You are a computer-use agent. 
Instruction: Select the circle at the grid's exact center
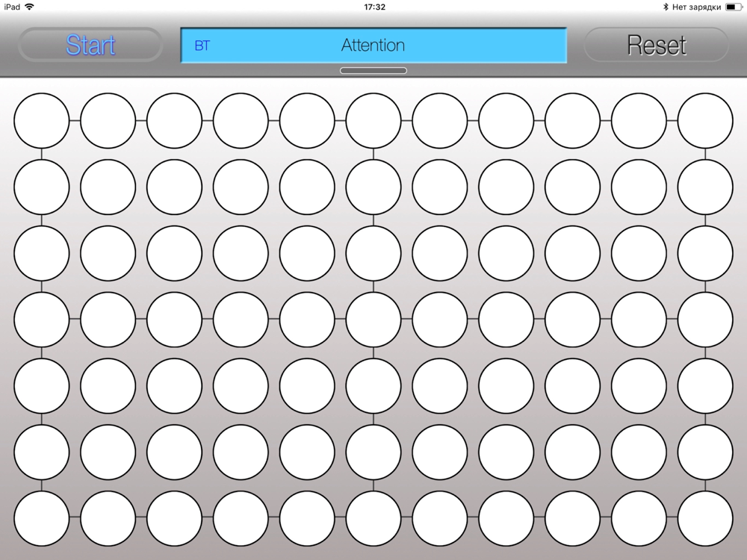click(x=373, y=319)
